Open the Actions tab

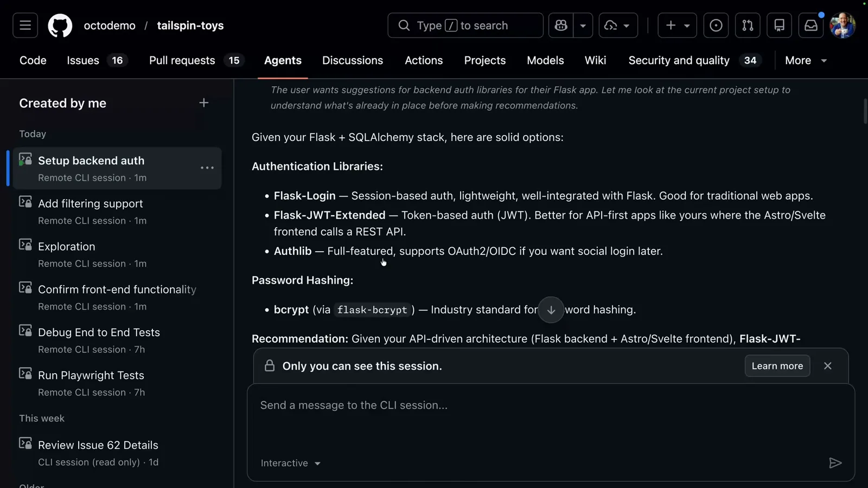pyautogui.click(x=424, y=60)
